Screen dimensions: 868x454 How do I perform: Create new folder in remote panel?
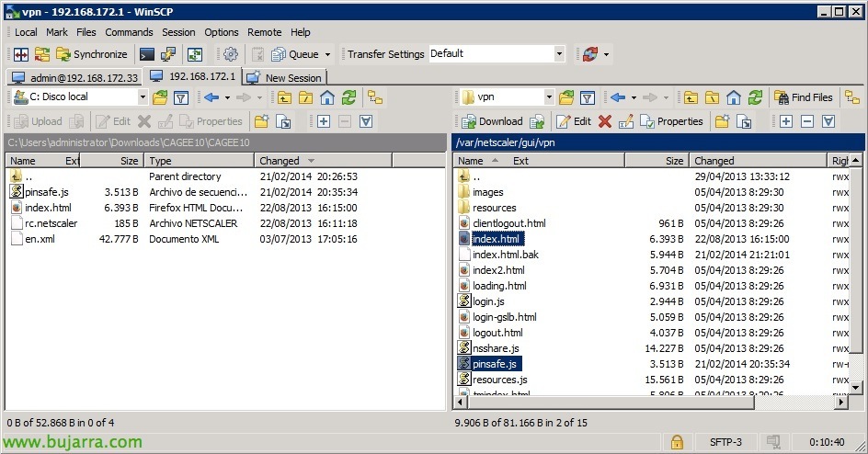722,121
